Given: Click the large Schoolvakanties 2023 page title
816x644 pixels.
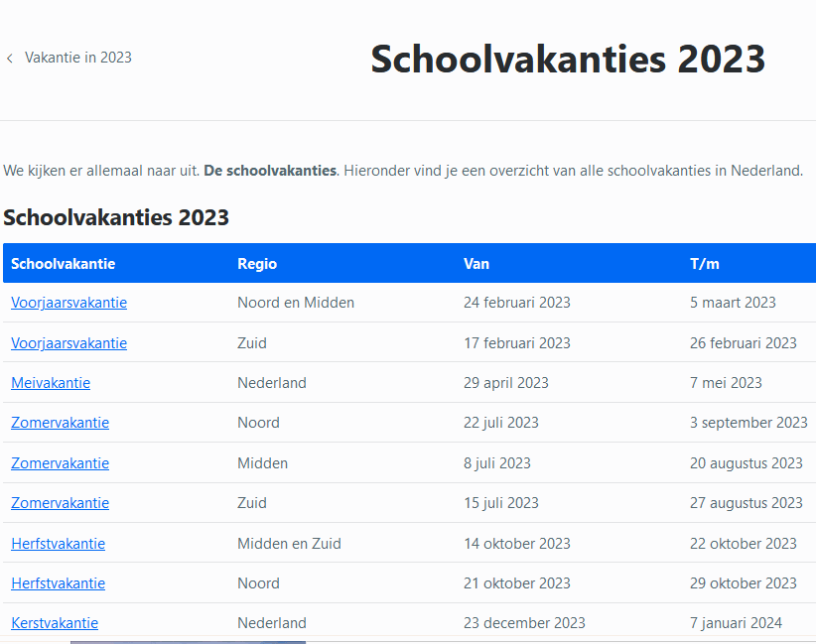Looking at the screenshot, I should 568,60.
